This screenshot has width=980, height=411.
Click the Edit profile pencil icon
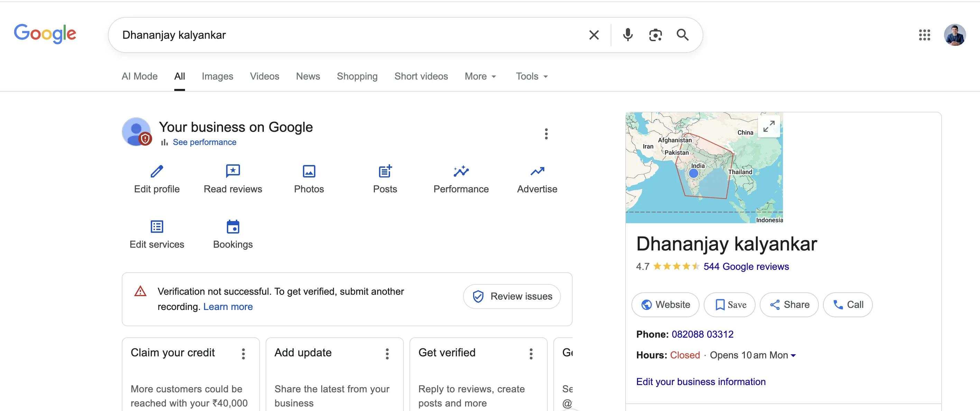(x=157, y=171)
